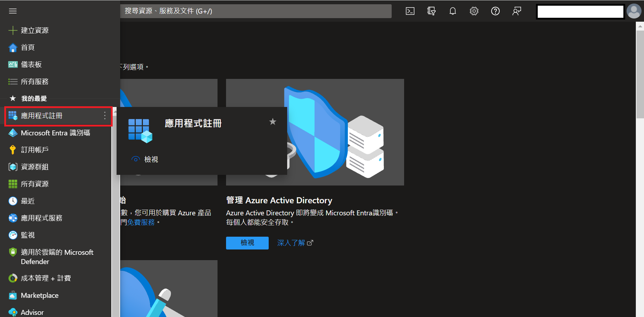Click the 免費服務 link
The image size is (644, 317).
tap(141, 222)
